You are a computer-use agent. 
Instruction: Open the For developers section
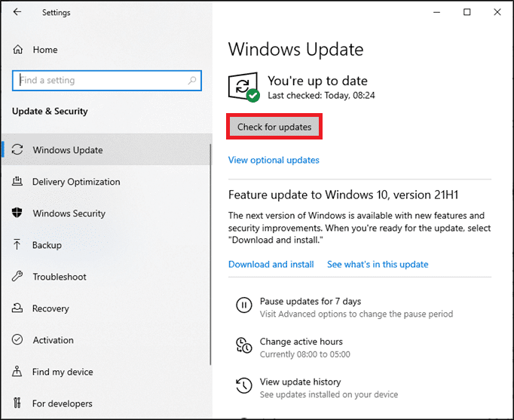(x=63, y=403)
